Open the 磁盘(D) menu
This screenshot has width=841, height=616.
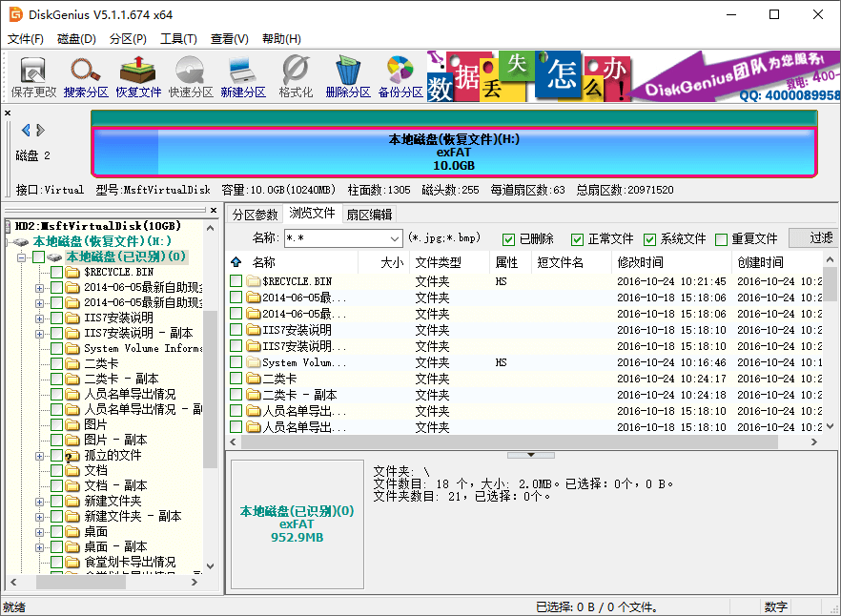[76, 39]
